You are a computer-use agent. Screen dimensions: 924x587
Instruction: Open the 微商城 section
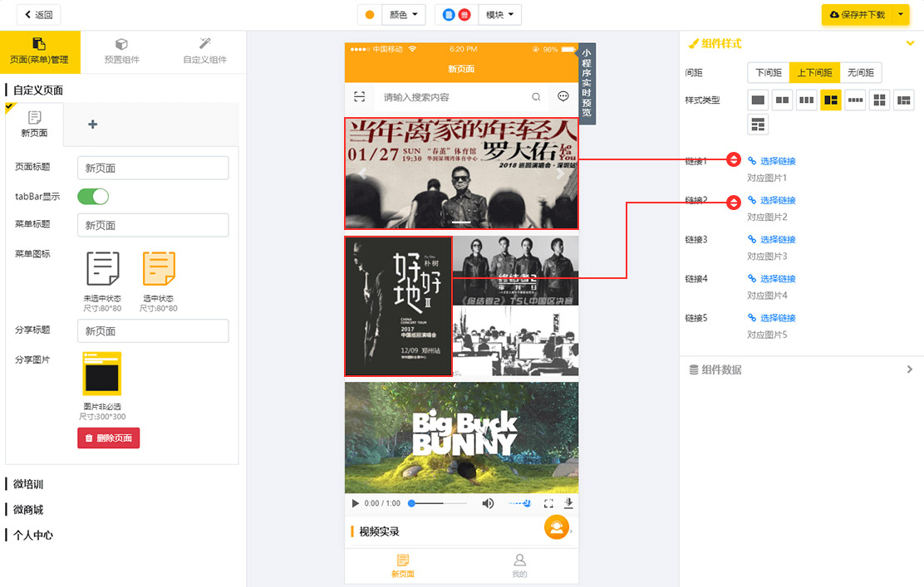(28, 509)
